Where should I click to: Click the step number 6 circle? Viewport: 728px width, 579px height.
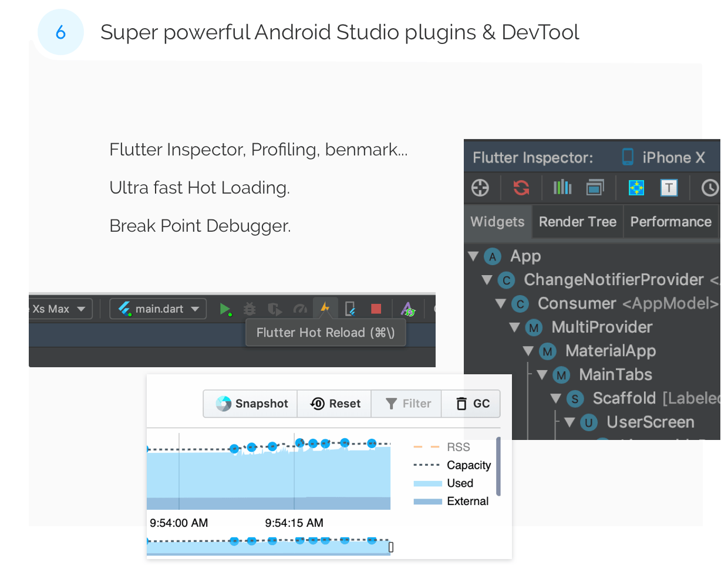60,32
